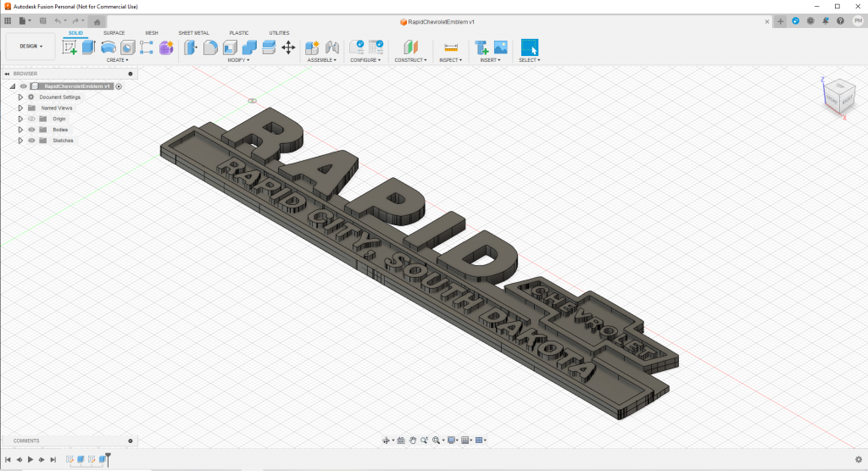
Task: Switch to the SURFACE tab
Action: coord(114,33)
